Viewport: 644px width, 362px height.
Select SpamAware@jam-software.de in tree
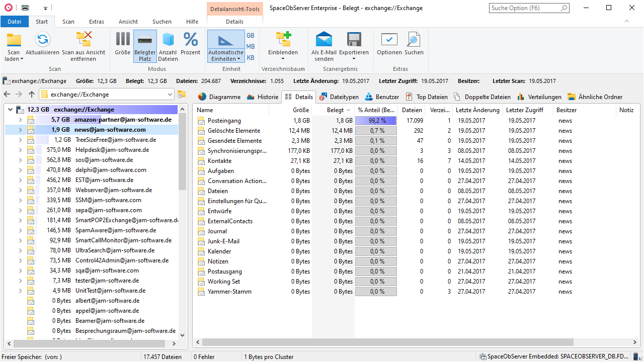click(x=116, y=230)
